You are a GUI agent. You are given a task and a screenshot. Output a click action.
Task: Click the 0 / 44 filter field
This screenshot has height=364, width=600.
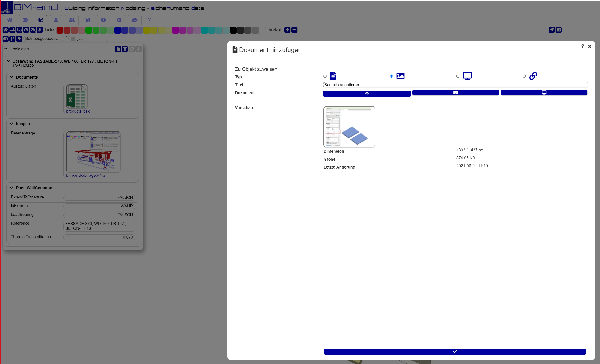tap(88, 39)
